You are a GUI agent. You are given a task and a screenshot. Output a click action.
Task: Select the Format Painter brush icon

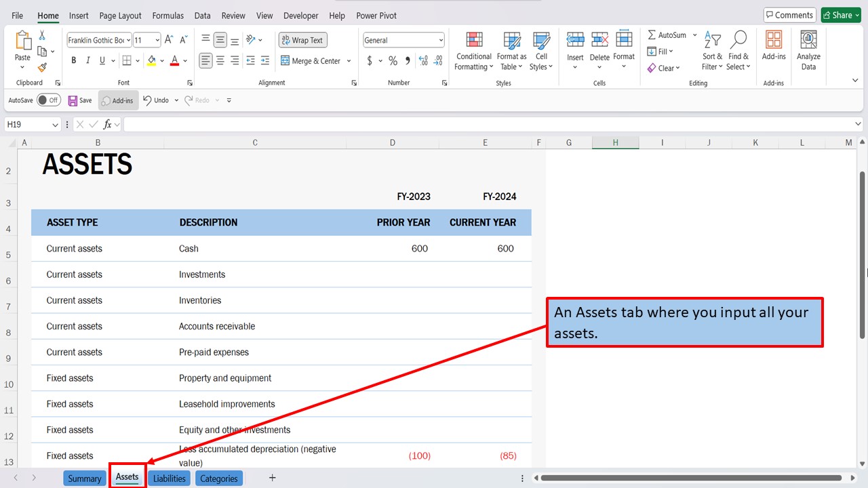[42, 67]
